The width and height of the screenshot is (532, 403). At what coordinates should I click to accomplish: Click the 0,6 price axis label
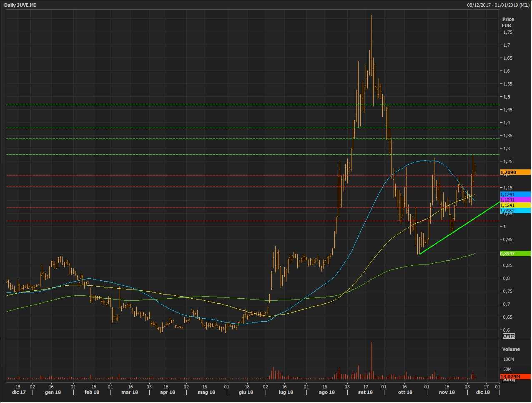507,330
